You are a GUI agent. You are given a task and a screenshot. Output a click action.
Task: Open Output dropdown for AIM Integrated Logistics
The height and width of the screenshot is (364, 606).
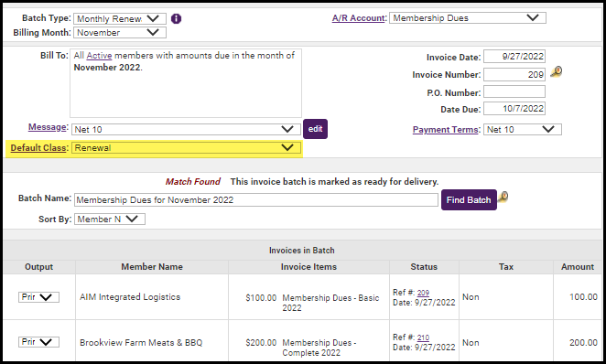point(38,297)
